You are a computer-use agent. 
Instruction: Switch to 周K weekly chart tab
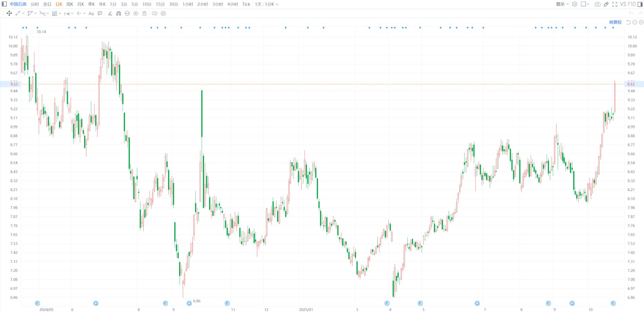(70, 4)
